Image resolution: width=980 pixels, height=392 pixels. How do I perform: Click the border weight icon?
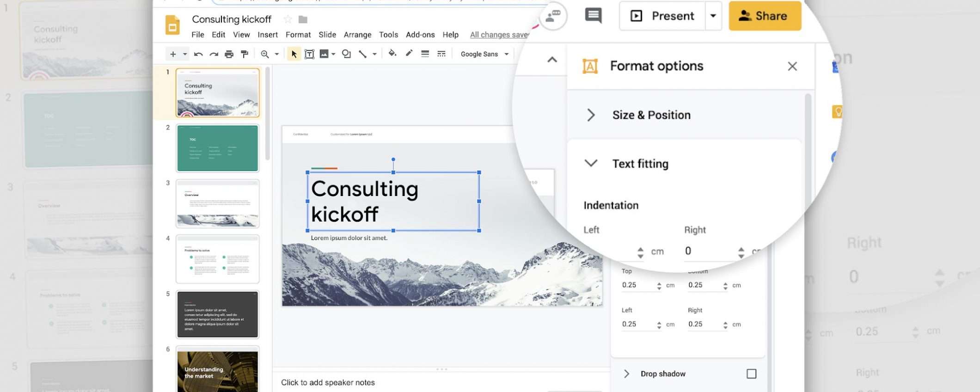pos(425,54)
